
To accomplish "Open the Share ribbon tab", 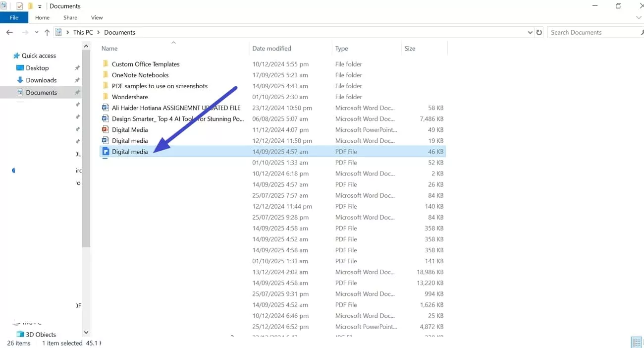I will (70, 17).
